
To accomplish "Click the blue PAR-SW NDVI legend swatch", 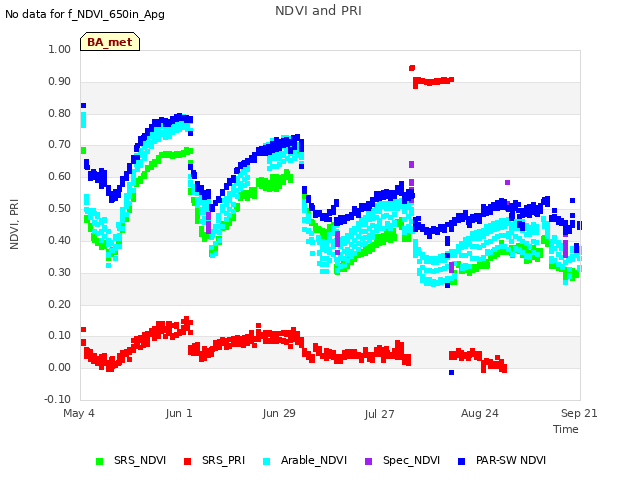I will pos(462,461).
